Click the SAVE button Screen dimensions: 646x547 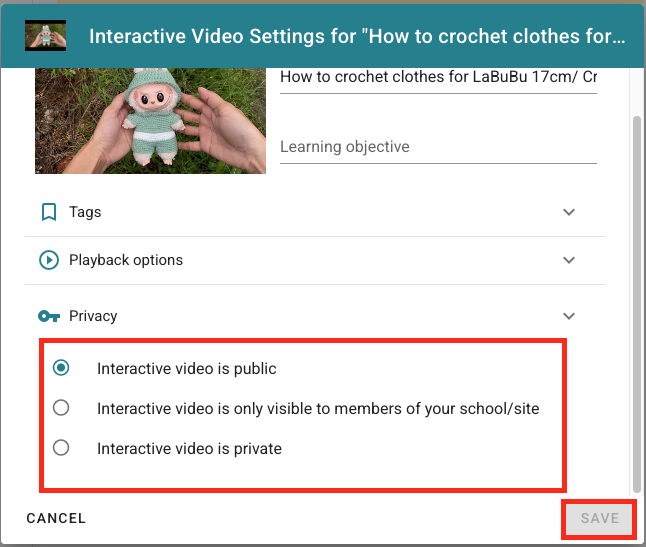pyautogui.click(x=599, y=518)
